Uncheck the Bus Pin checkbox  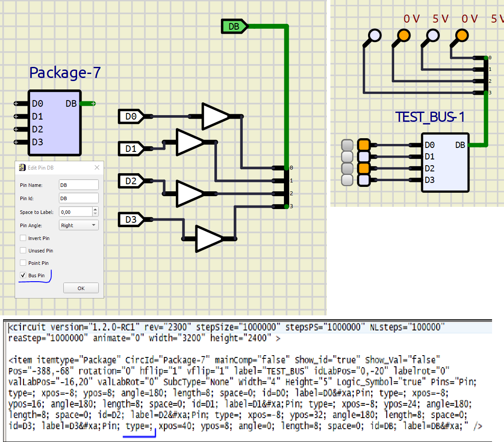23,275
